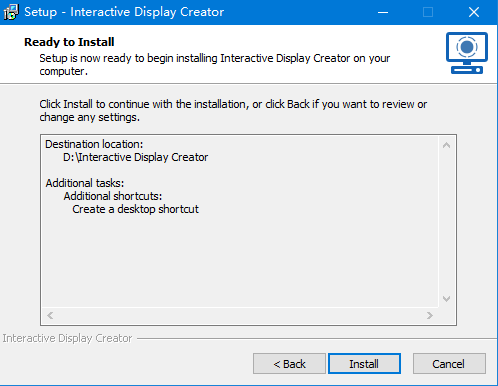Click the 'Create a desktop shortcut' line
498x386 pixels.
[x=135, y=209]
